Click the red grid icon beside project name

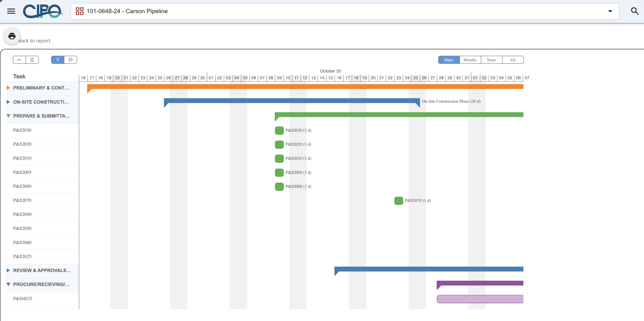(79, 11)
